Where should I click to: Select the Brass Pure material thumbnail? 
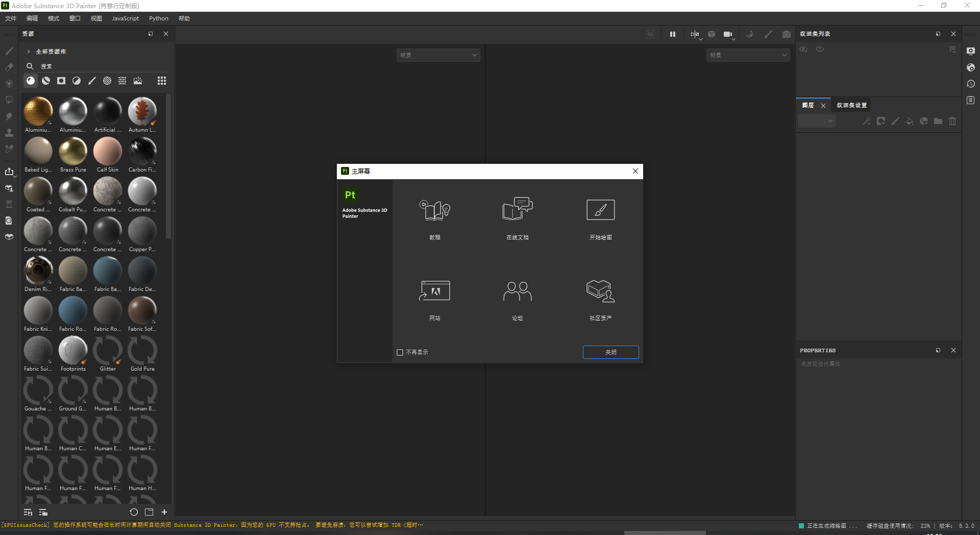point(72,152)
